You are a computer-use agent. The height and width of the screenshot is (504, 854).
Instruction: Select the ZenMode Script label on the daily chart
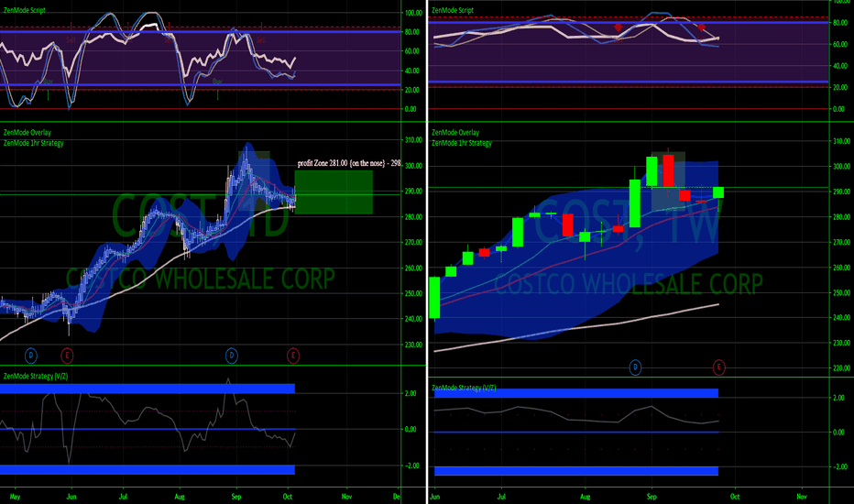25,10
